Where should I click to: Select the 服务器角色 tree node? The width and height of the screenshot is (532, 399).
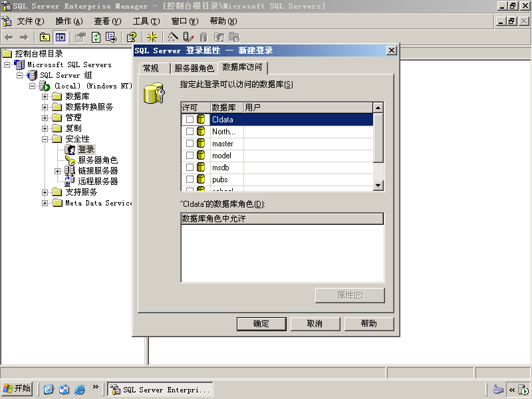pyautogui.click(x=98, y=160)
